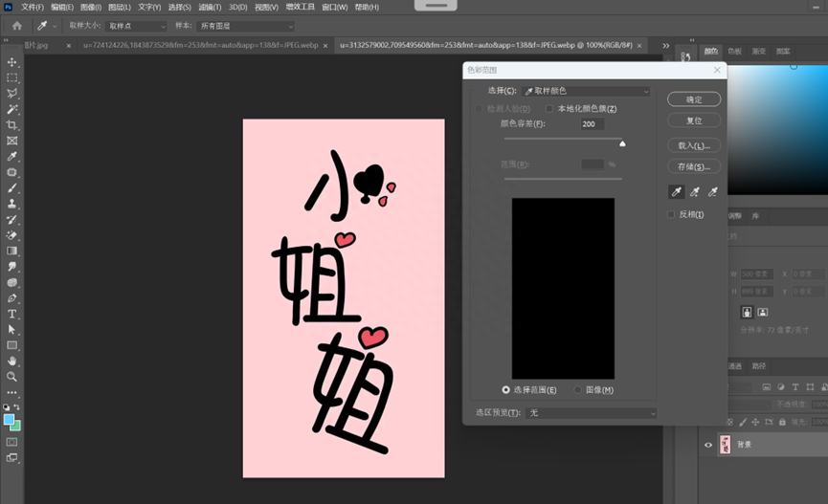The width and height of the screenshot is (828, 504).
Task: Click the 载入(L)... button
Action: [694, 145]
